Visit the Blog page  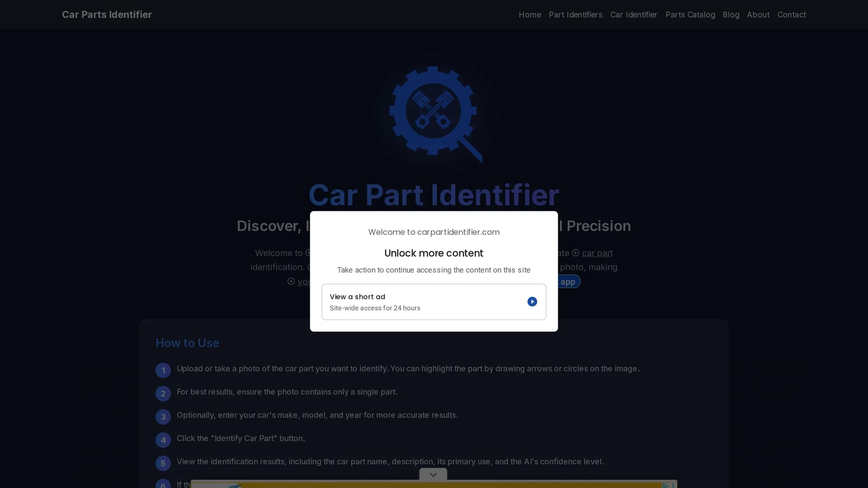(731, 14)
